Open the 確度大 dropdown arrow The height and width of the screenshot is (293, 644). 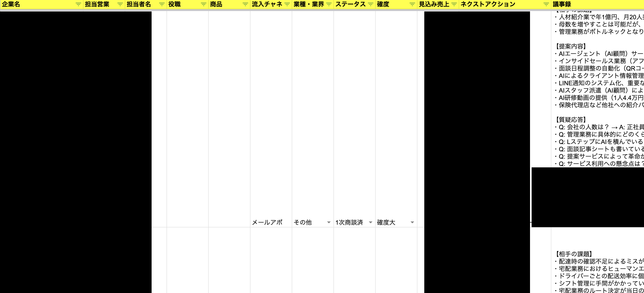412,222
